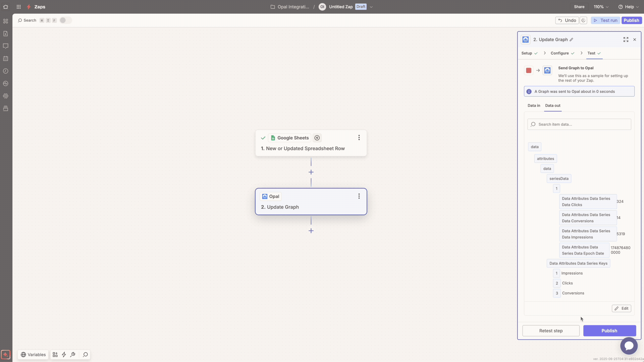
Task: Click the Zaps lightning bolt logo
Action: coord(29,7)
